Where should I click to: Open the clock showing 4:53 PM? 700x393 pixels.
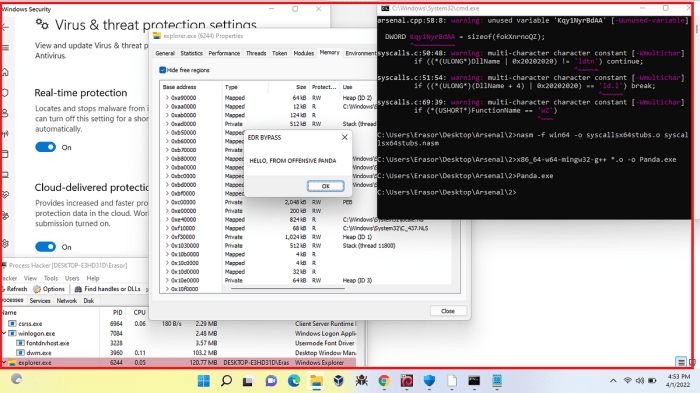pyautogui.click(x=678, y=380)
